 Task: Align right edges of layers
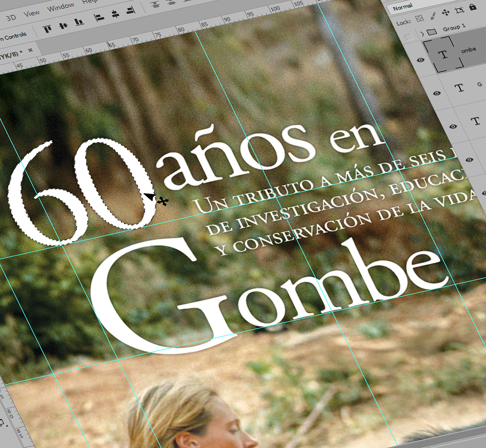pyautogui.click(x=131, y=10)
